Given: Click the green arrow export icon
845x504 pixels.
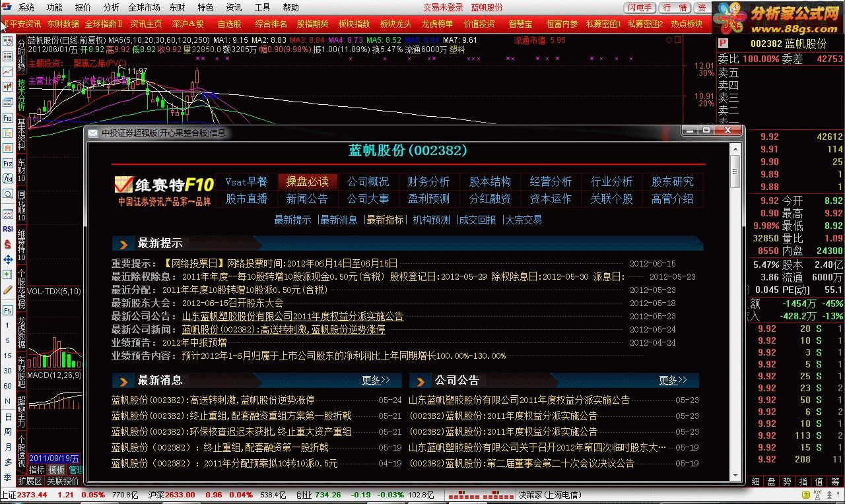Looking at the screenshot, I should 8,274.
